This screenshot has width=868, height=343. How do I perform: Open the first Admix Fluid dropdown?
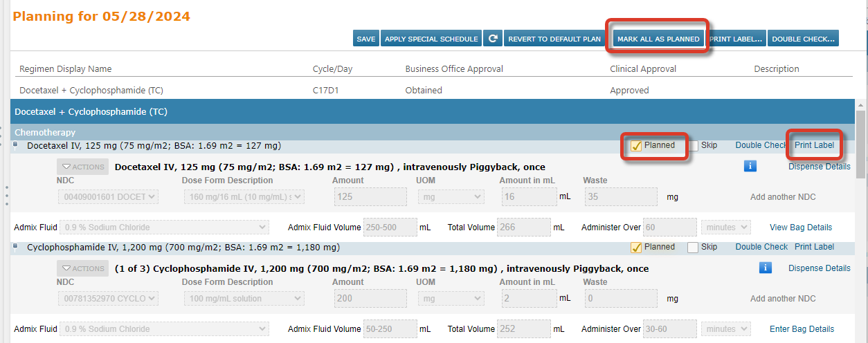point(165,227)
